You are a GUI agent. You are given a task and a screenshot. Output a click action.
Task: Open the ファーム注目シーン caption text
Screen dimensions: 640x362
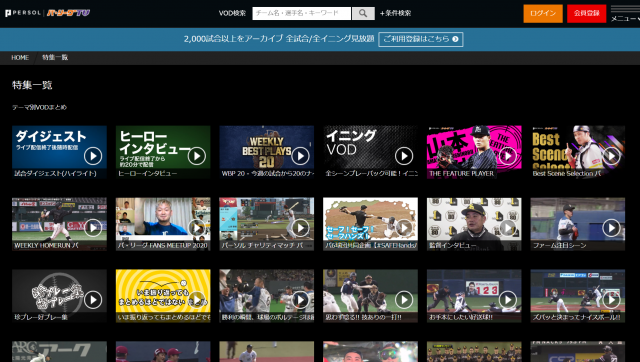tap(560, 245)
